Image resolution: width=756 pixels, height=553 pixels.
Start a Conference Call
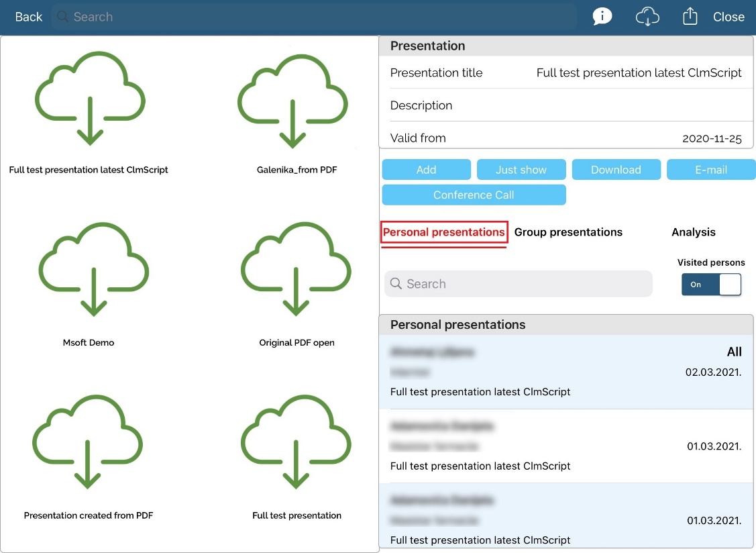click(474, 195)
